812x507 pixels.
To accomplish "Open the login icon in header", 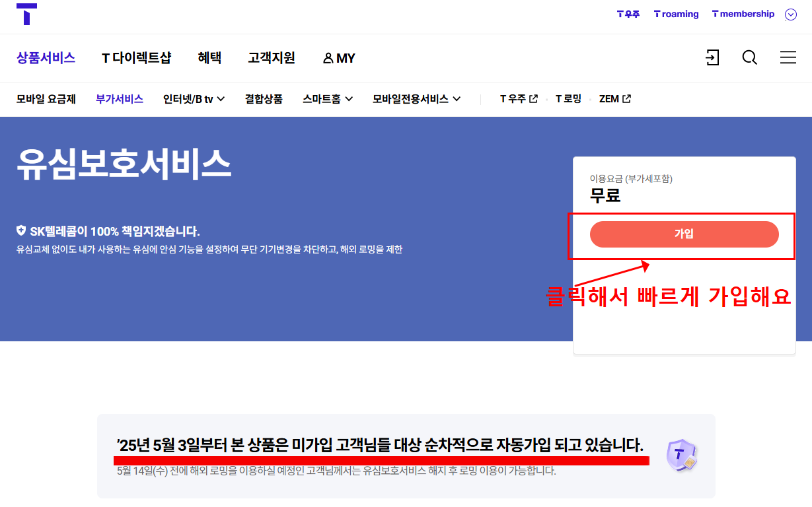I will click(x=712, y=57).
